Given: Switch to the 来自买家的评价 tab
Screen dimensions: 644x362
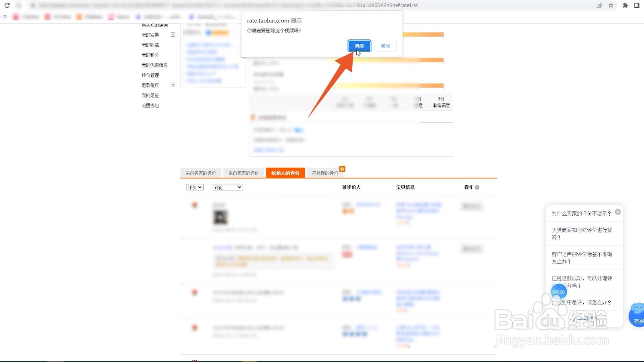Looking at the screenshot, I should [201, 173].
